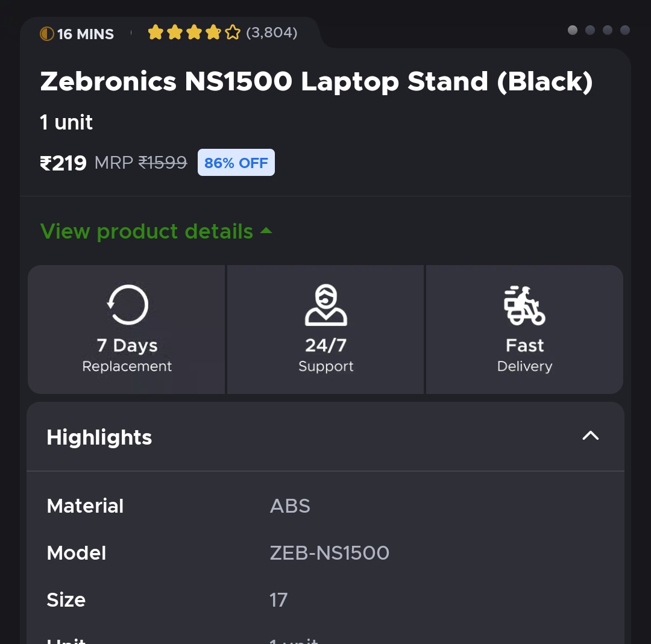This screenshot has height=644, width=651.
Task: Collapse View product details
Action: coord(146,231)
